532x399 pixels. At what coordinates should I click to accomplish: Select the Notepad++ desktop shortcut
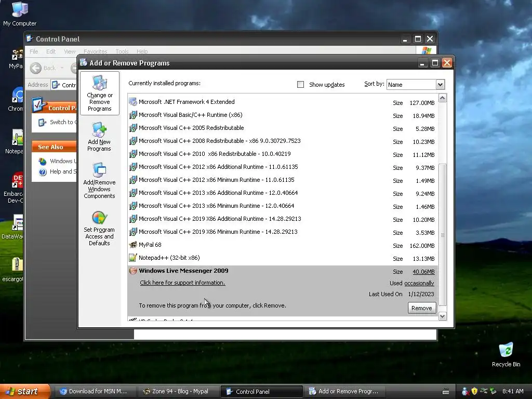point(15,142)
